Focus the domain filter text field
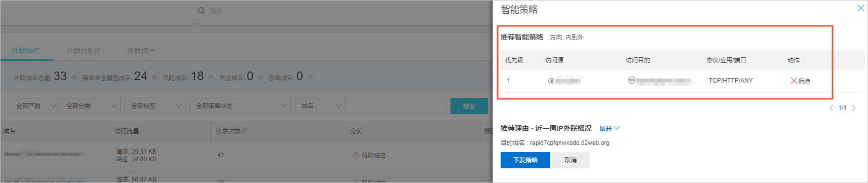The image size is (868, 183). point(396,105)
